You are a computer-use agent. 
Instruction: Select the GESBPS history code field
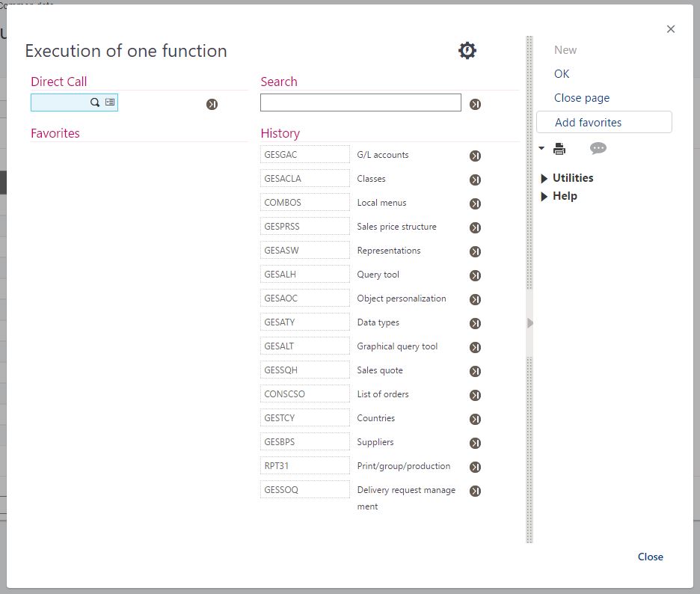(x=305, y=442)
